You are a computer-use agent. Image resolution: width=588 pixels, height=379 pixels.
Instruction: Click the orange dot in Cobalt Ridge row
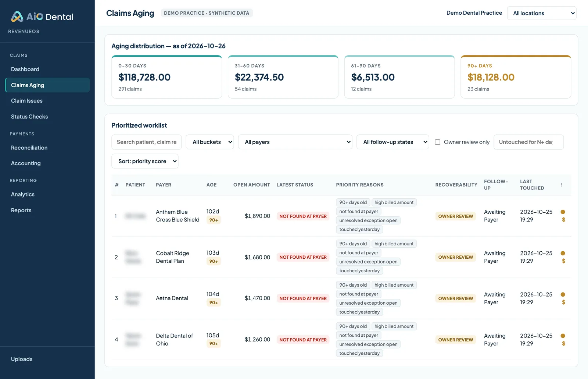(x=563, y=253)
